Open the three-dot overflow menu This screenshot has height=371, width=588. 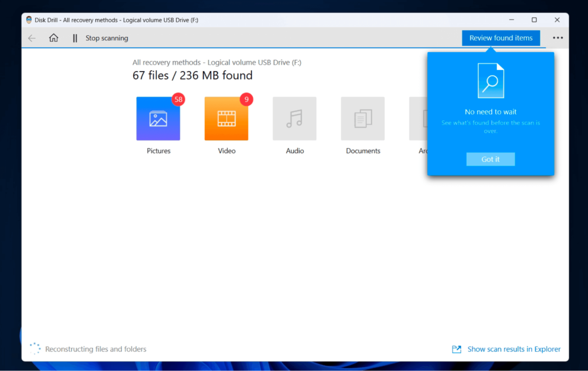(x=558, y=38)
